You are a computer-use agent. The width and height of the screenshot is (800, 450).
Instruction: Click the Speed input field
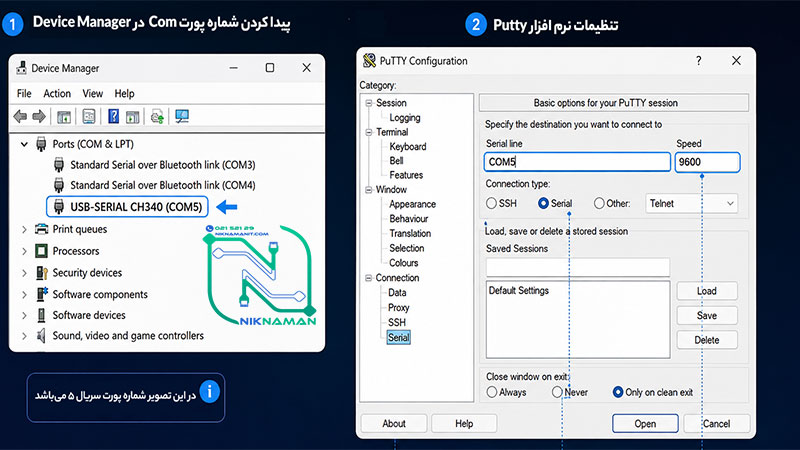[x=707, y=162]
